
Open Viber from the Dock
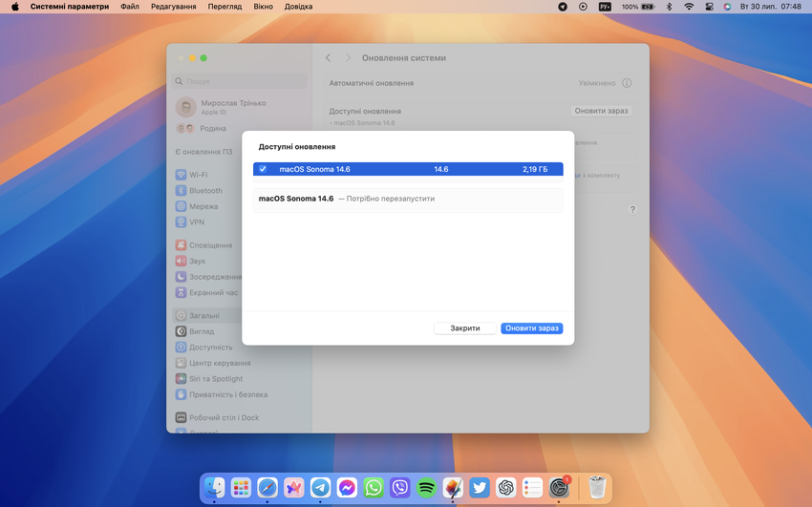[x=399, y=487]
